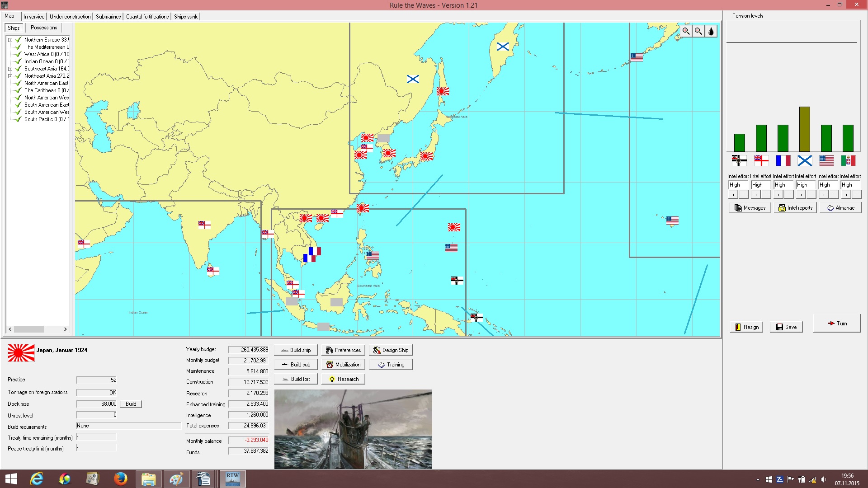Select the Russian naval flag in tension levels

805,160
